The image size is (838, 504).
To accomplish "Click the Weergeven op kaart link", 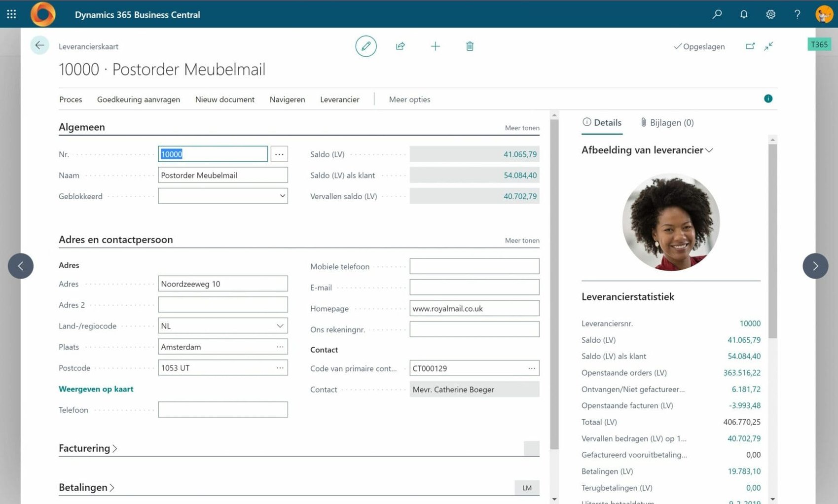I will click(96, 389).
